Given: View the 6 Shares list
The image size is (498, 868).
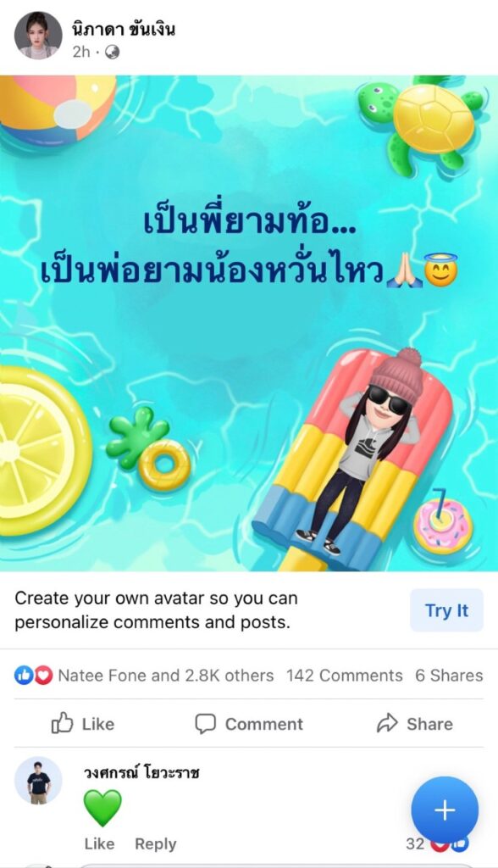Looking at the screenshot, I should [x=449, y=676].
